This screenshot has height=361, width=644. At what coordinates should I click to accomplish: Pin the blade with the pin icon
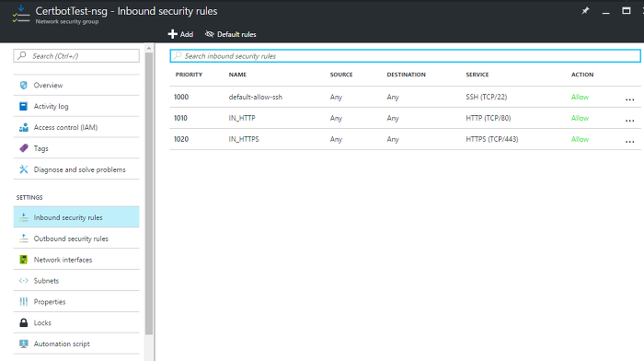click(x=585, y=11)
